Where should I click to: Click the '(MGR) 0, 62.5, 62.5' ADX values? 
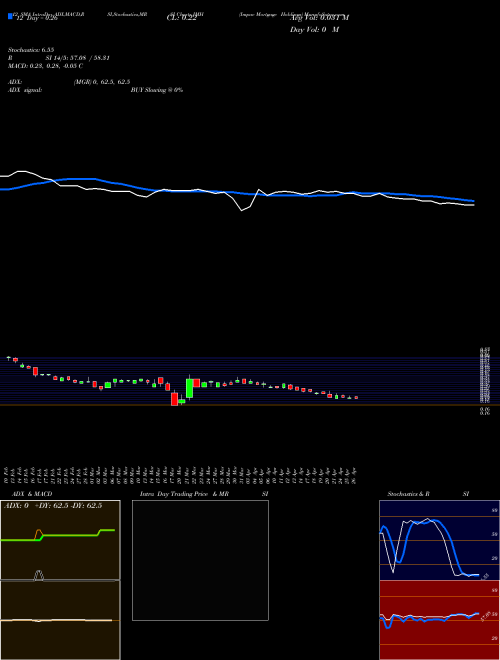point(102,82)
